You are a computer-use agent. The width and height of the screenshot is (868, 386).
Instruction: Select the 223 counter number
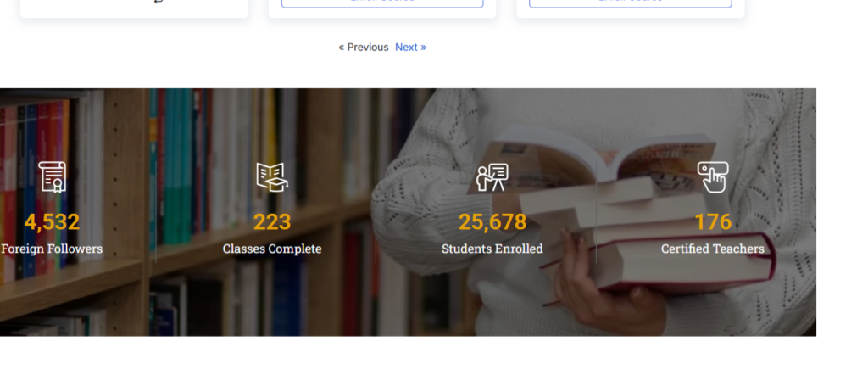[x=272, y=222]
